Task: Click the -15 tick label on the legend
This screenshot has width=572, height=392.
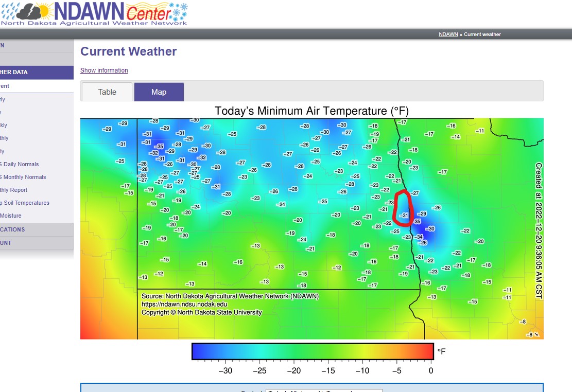Action: [328, 371]
